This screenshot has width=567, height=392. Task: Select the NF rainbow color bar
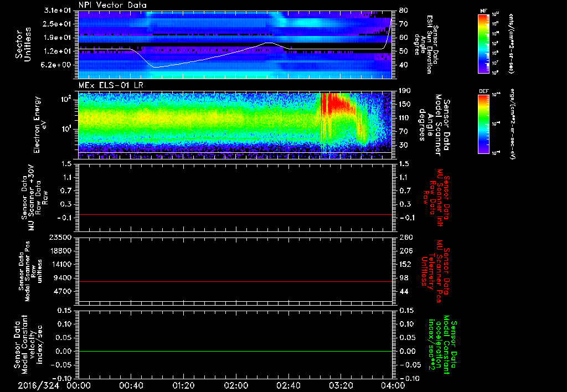pos(483,44)
